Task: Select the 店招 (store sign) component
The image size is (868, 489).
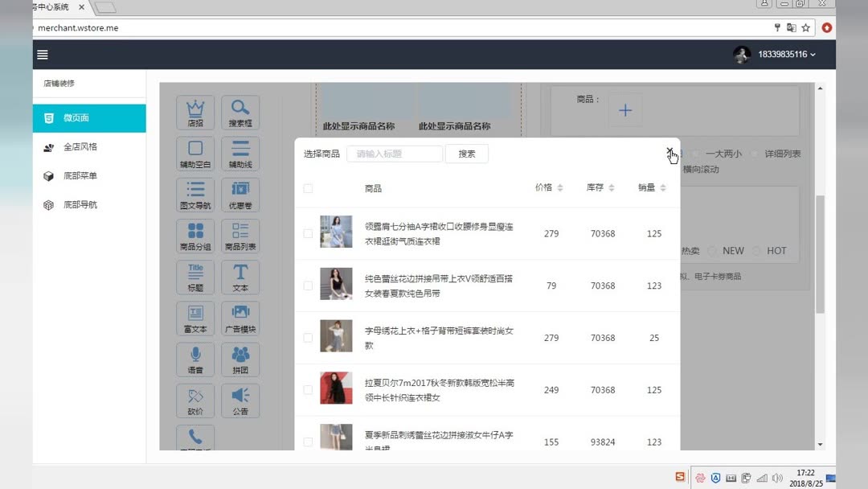Action: 194,112
